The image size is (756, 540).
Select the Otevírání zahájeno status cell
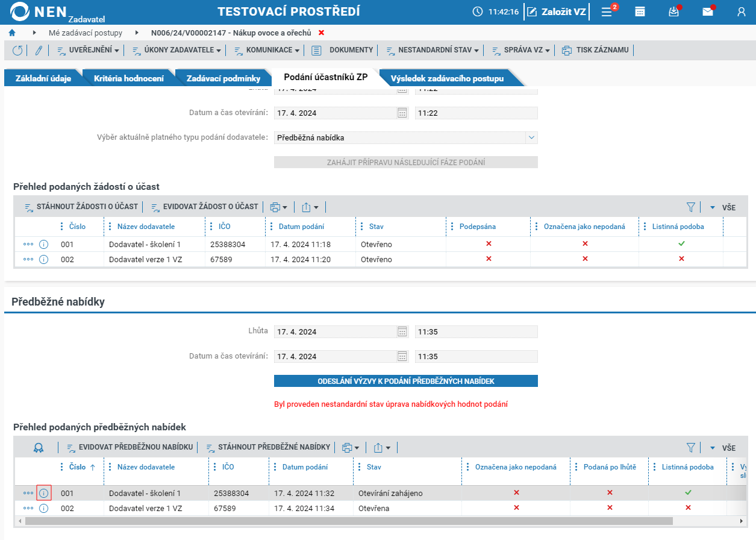click(x=408, y=493)
